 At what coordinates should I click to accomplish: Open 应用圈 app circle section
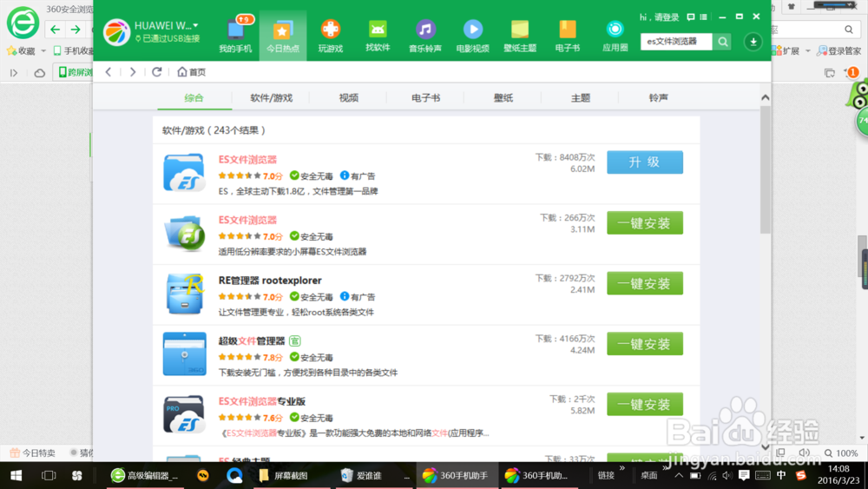coord(615,35)
